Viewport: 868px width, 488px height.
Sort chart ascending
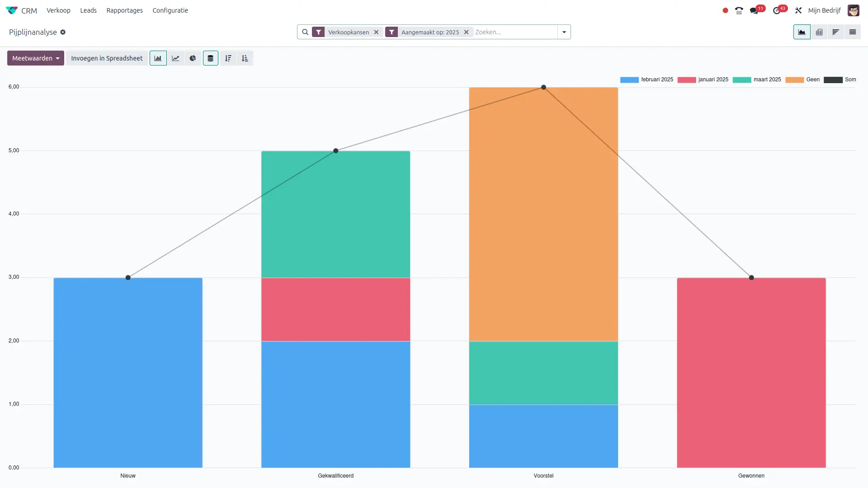click(x=245, y=58)
